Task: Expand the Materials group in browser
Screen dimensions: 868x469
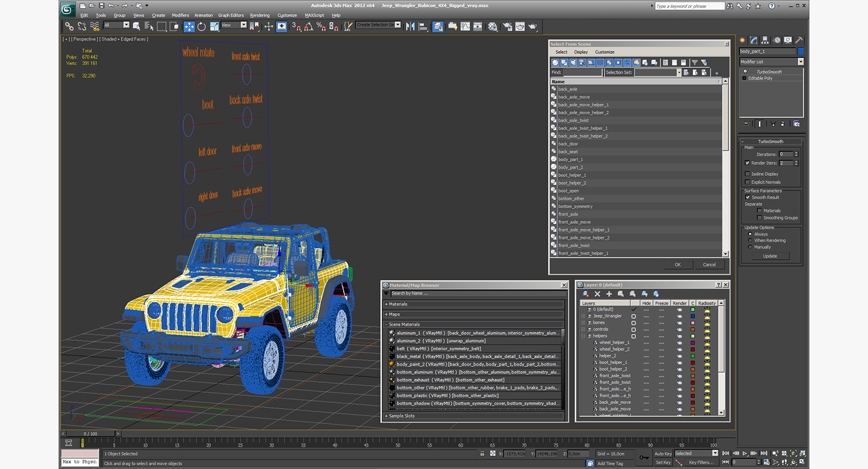Action: click(x=386, y=304)
